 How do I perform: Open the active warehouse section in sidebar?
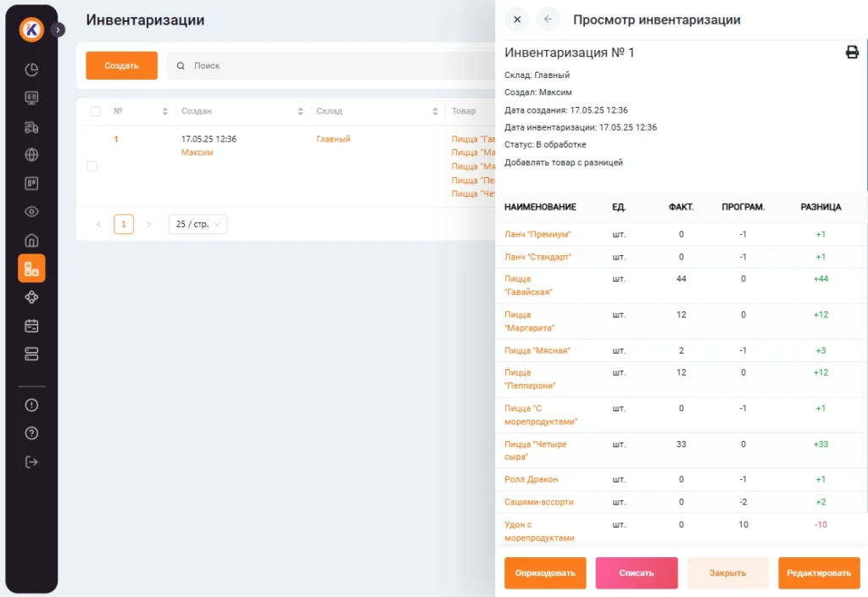coord(31,269)
